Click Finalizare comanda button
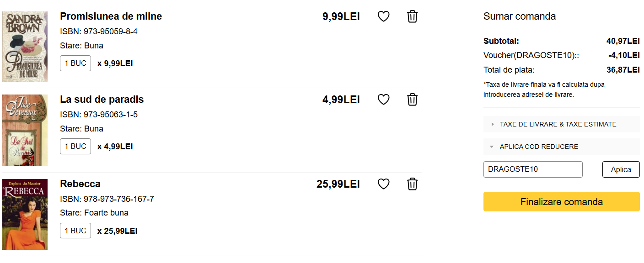The height and width of the screenshot is (263, 644). (561, 202)
